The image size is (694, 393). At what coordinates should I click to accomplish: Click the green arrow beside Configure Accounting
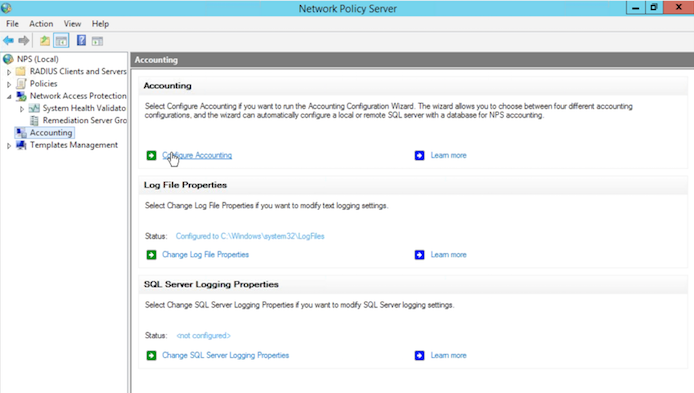click(x=151, y=155)
